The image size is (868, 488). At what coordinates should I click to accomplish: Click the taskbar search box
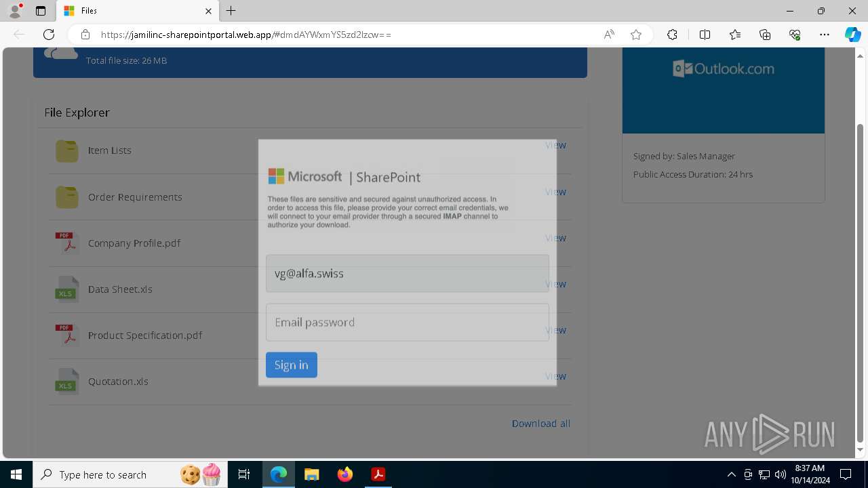(130, 474)
